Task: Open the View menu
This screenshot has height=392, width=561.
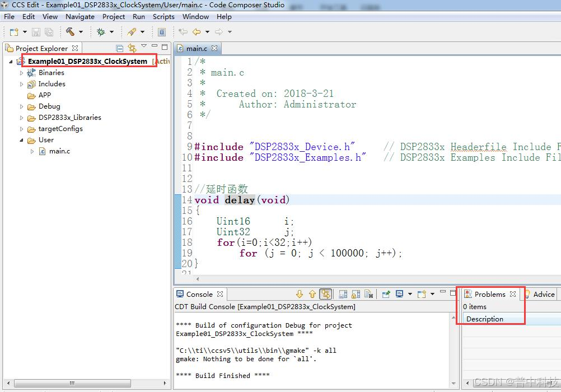Action: coord(50,16)
